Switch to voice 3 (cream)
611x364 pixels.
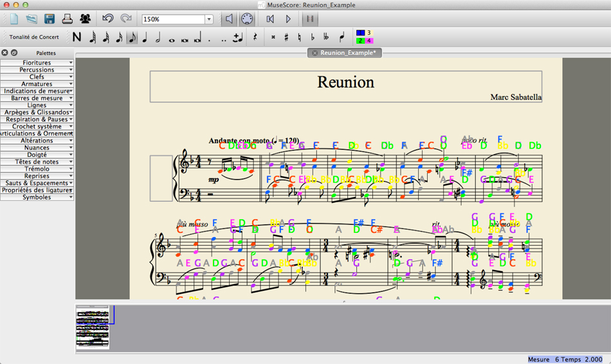click(x=369, y=33)
